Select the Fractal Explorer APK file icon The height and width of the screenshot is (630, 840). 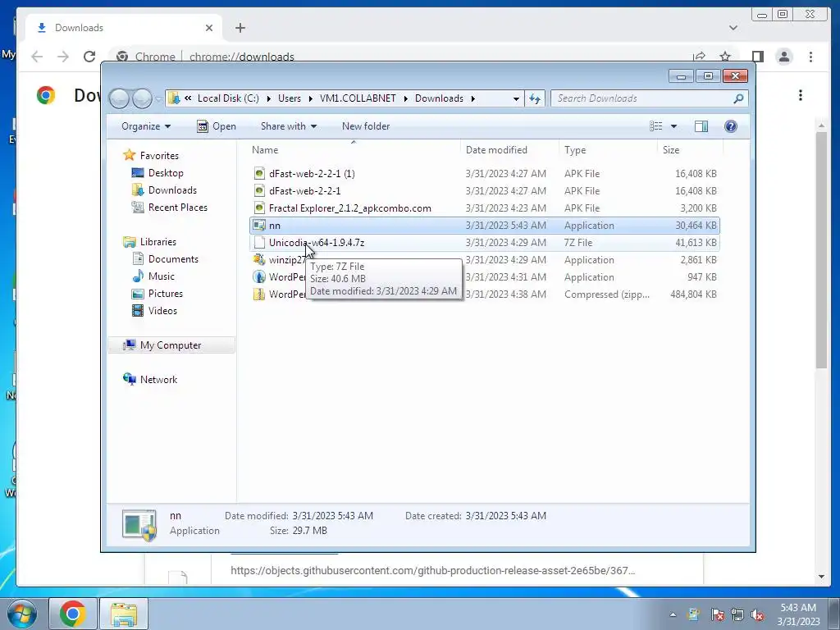click(x=259, y=208)
